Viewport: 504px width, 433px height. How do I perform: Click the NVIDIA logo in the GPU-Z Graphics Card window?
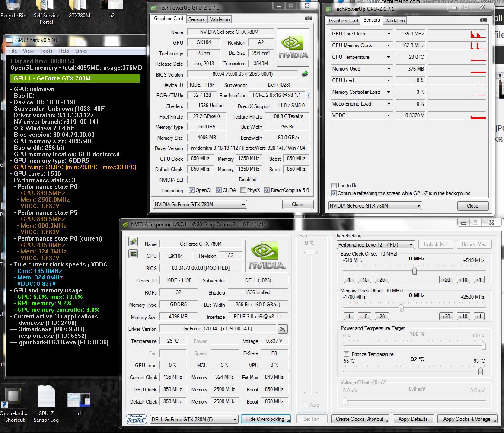(293, 47)
